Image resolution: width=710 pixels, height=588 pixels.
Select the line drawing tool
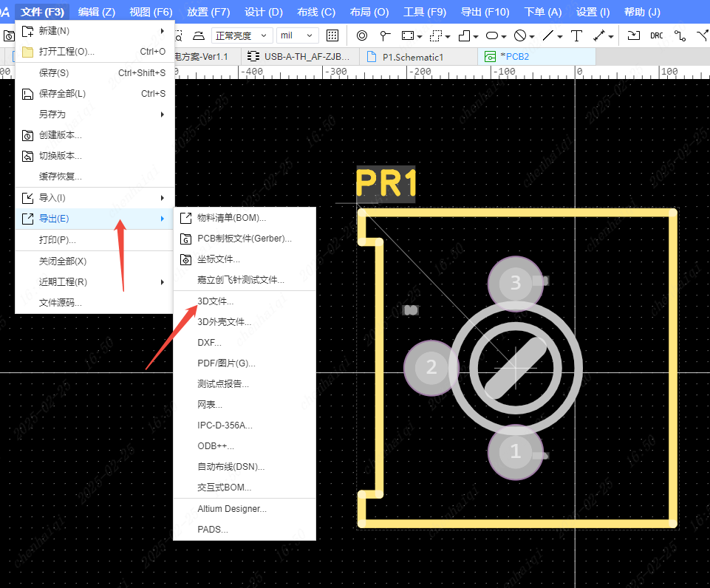(548, 35)
